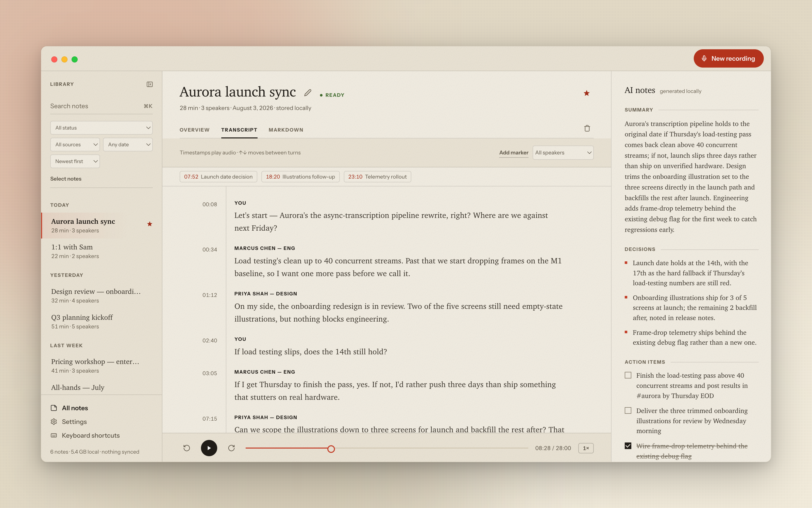
Task: Uncheck the frame-drop telemetry action item
Action: click(x=628, y=446)
